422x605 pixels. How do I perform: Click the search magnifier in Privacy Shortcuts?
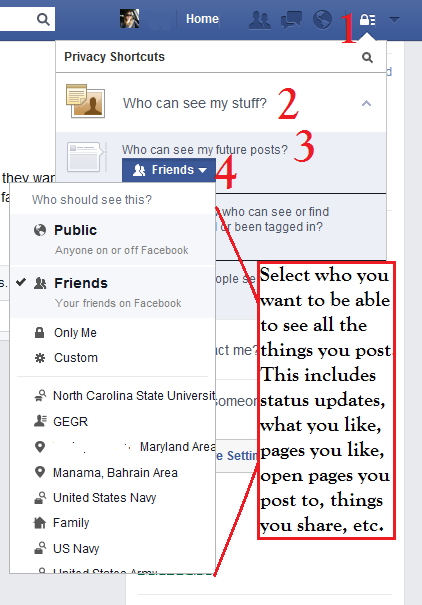[x=367, y=57]
